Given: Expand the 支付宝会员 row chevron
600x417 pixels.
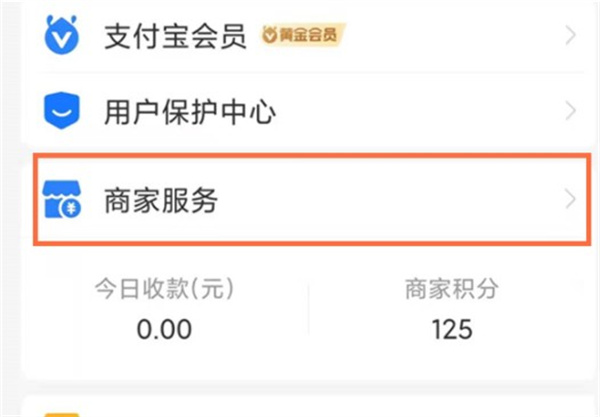Looking at the screenshot, I should (571, 37).
